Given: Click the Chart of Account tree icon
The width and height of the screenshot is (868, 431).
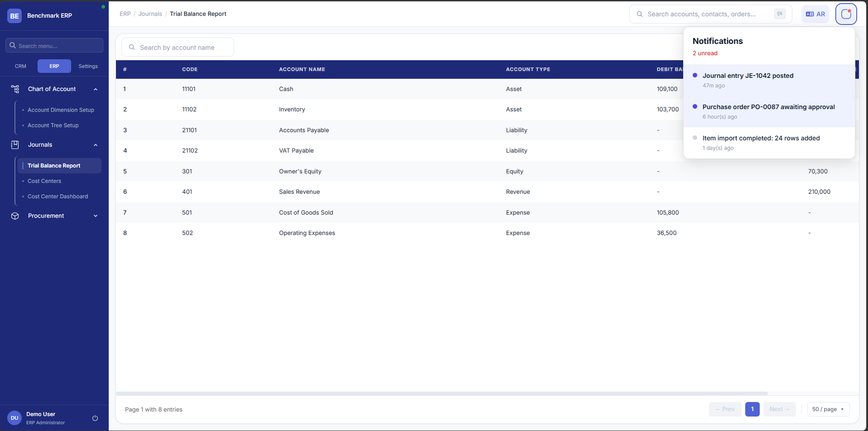Looking at the screenshot, I should (15, 89).
